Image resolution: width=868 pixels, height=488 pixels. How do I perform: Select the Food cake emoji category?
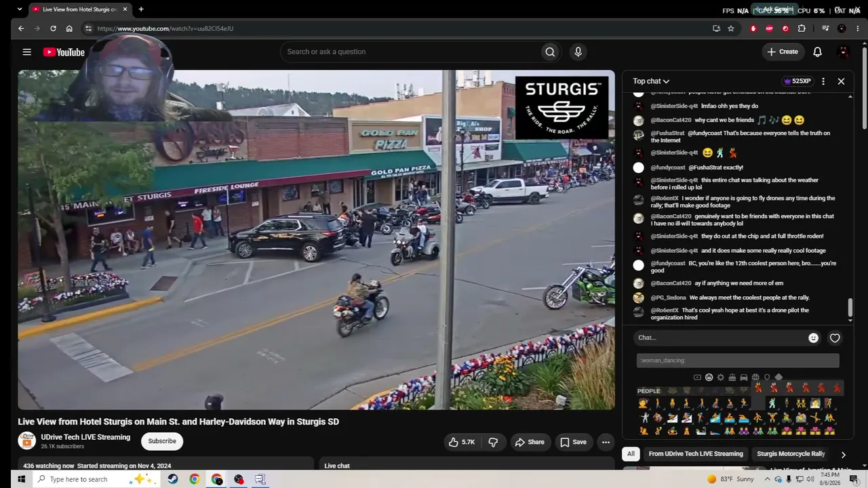(732, 378)
